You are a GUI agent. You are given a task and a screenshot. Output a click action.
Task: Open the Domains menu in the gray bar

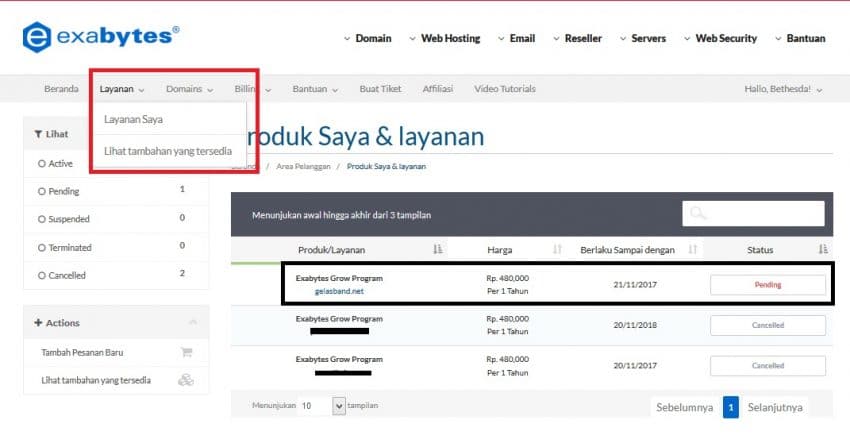[x=190, y=89]
